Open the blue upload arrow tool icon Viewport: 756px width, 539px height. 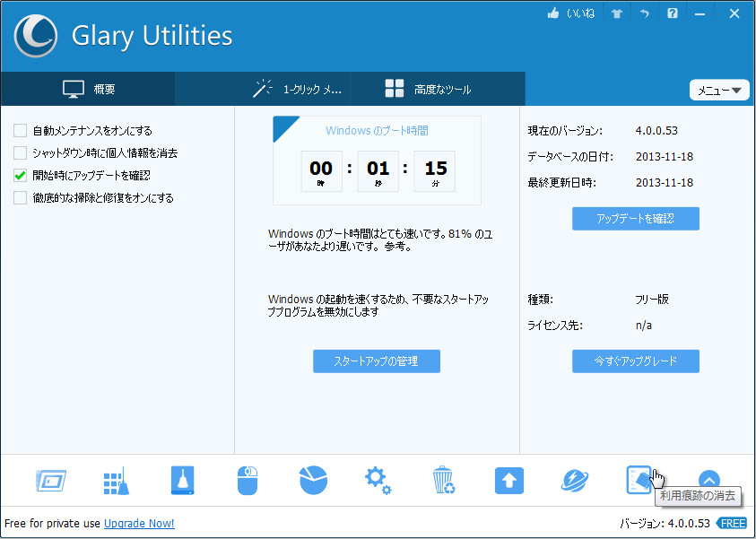pos(508,480)
